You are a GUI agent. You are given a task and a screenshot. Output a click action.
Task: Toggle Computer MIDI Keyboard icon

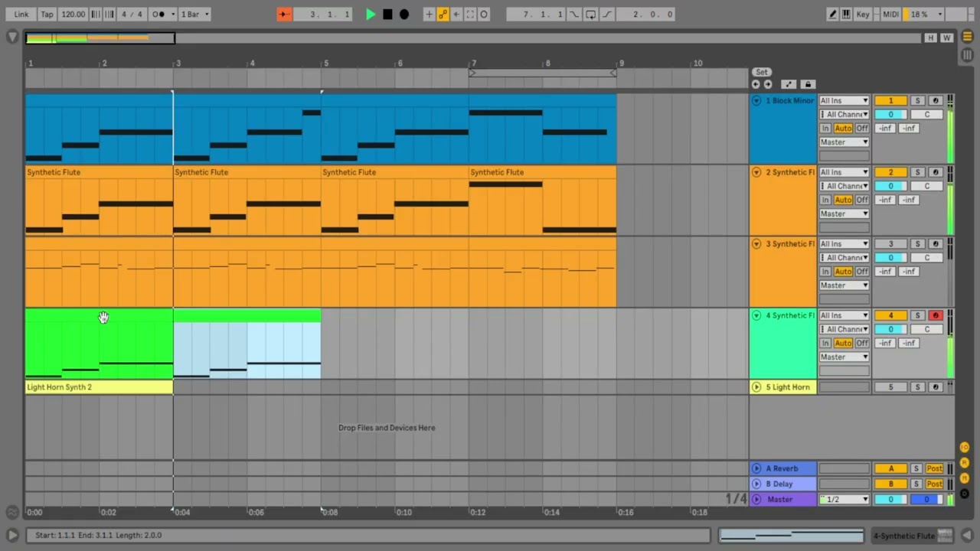(846, 14)
